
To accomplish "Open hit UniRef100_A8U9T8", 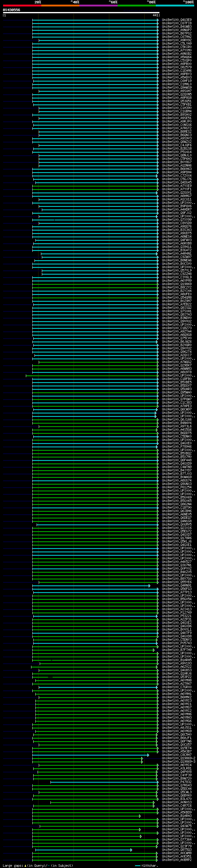I will point(177,372).
